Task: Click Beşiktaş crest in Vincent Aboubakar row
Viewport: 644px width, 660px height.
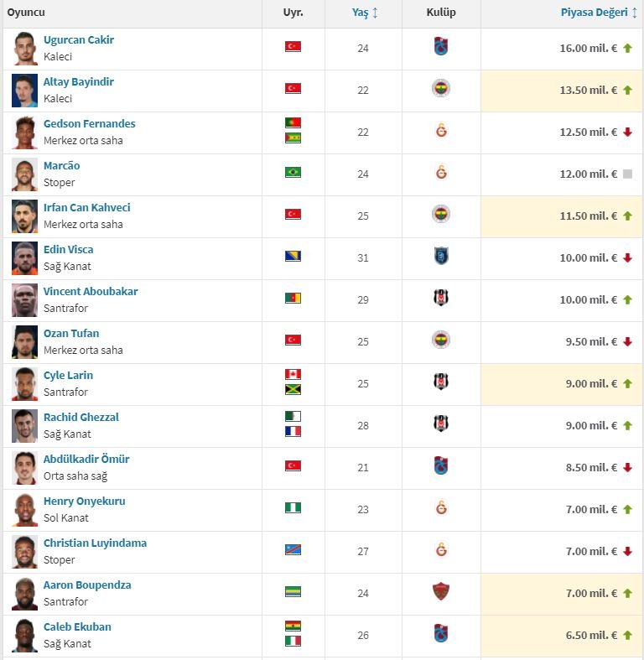Action: (x=441, y=299)
